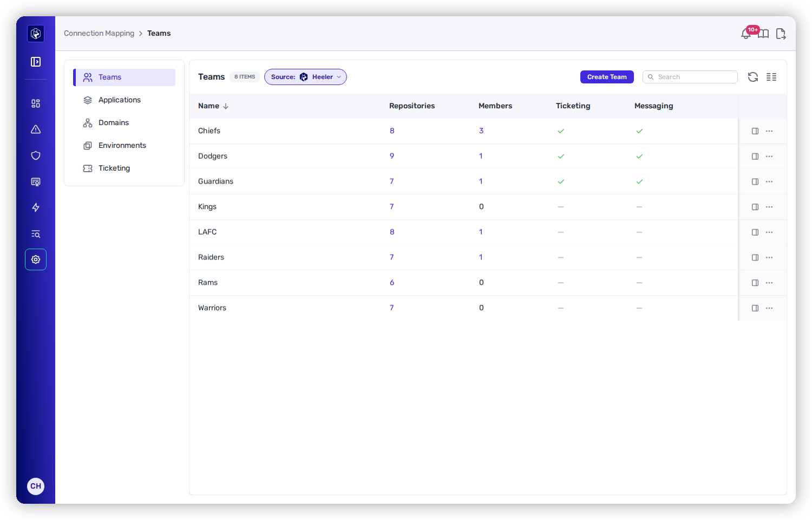
Task: Open side panel for Raiders row
Action: 755,257
